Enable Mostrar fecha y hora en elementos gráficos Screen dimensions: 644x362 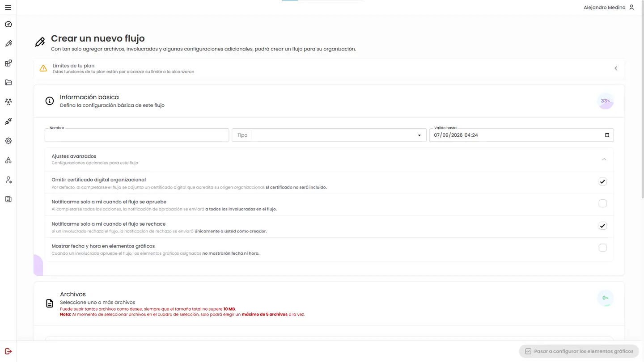[602, 248]
